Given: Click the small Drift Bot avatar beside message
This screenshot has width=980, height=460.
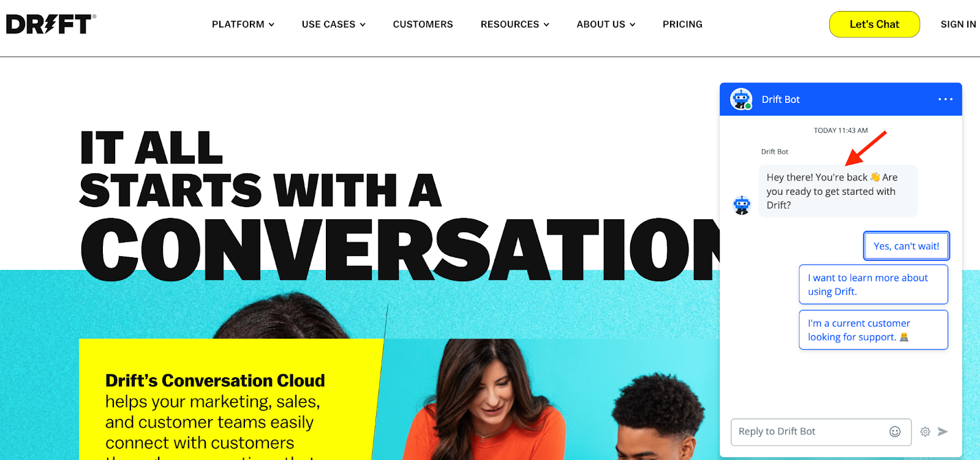Looking at the screenshot, I should pos(742,205).
